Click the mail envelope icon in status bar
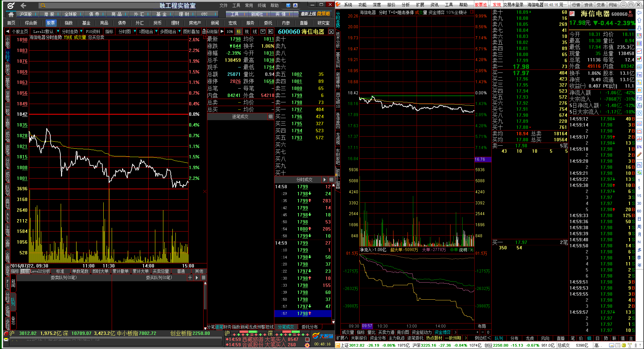 coord(6,340)
